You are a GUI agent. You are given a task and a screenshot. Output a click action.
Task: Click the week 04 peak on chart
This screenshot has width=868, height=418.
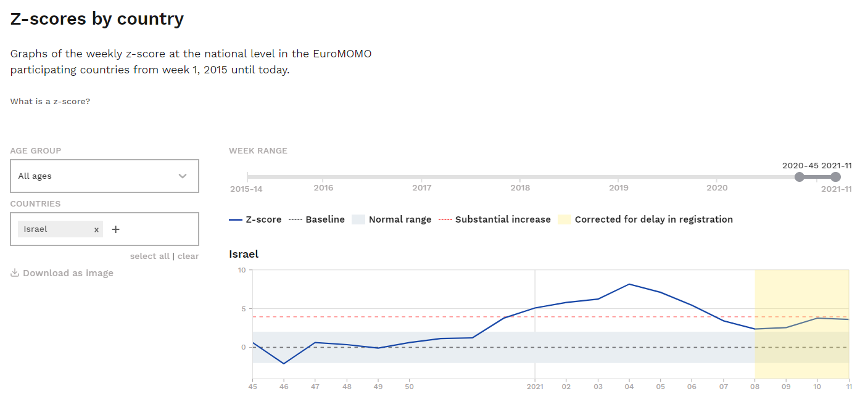(x=629, y=284)
